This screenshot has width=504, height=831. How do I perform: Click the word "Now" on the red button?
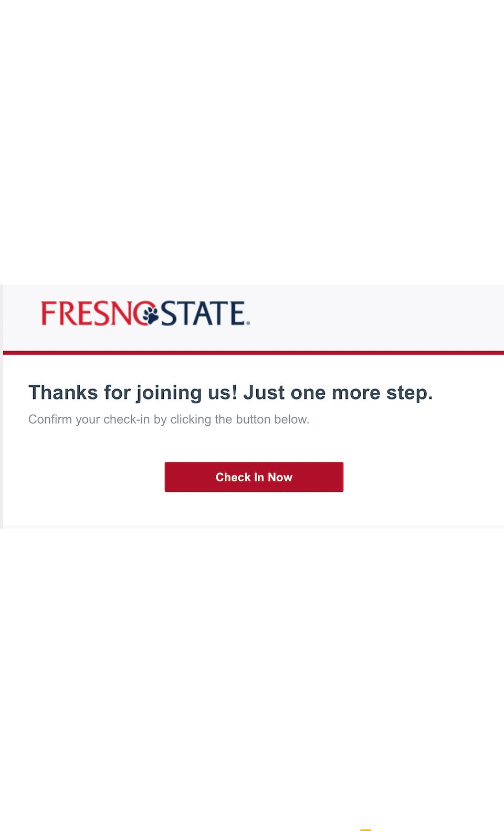(x=280, y=477)
